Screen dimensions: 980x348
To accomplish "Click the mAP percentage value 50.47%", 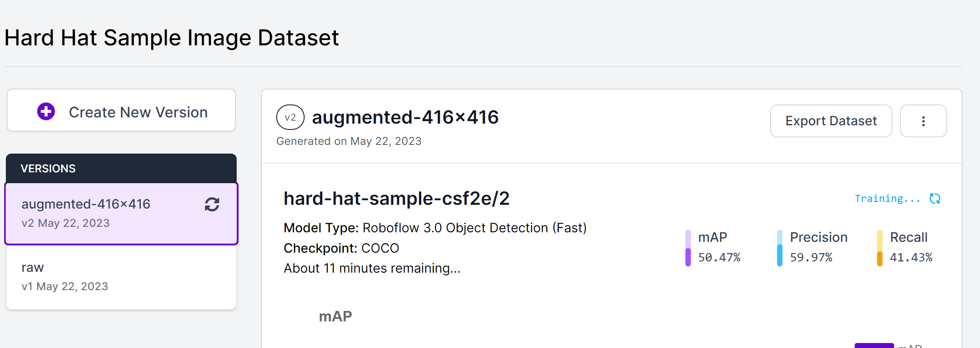I will (719, 257).
